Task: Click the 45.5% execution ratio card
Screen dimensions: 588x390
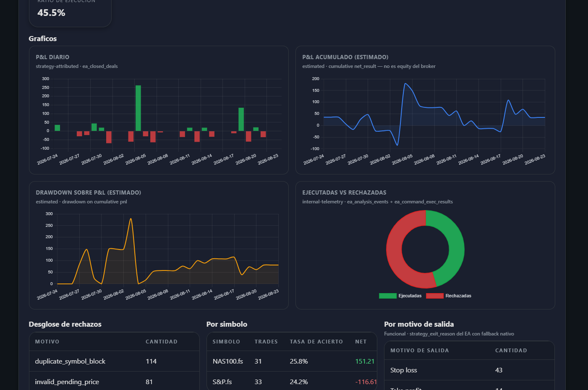Action: tap(70, 13)
